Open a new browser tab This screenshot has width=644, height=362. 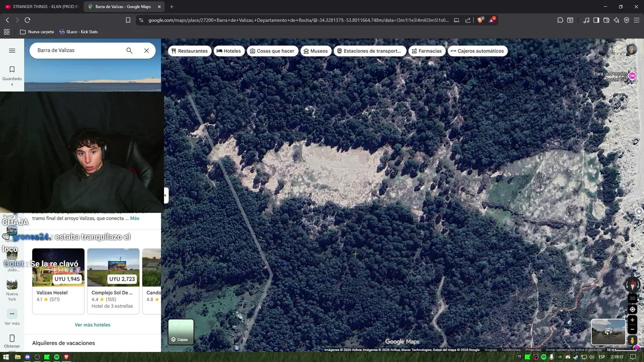click(172, 7)
